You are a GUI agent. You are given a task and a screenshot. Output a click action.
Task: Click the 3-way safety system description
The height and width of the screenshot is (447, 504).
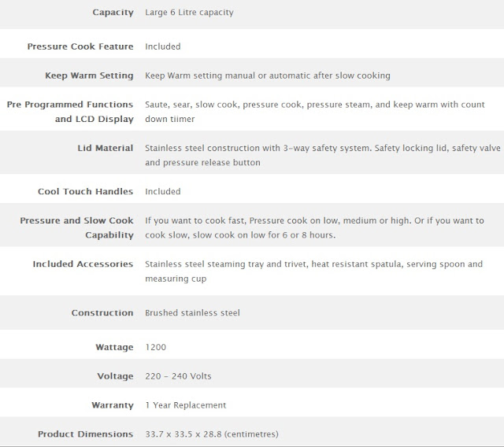point(323,155)
